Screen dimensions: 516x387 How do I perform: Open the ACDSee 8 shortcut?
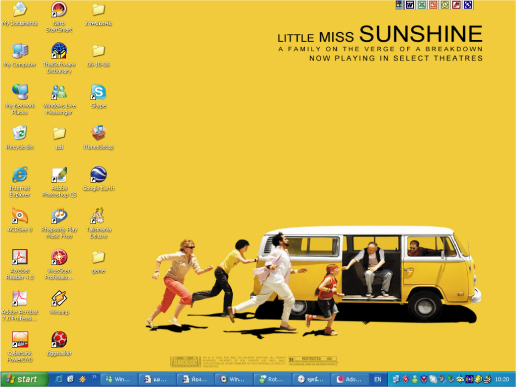pos(20,220)
